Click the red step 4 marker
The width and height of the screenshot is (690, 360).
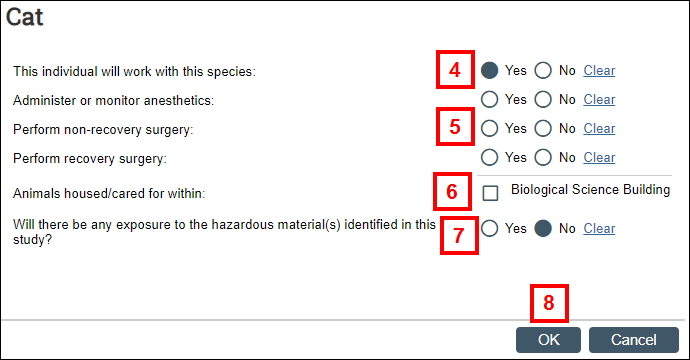coord(455,70)
